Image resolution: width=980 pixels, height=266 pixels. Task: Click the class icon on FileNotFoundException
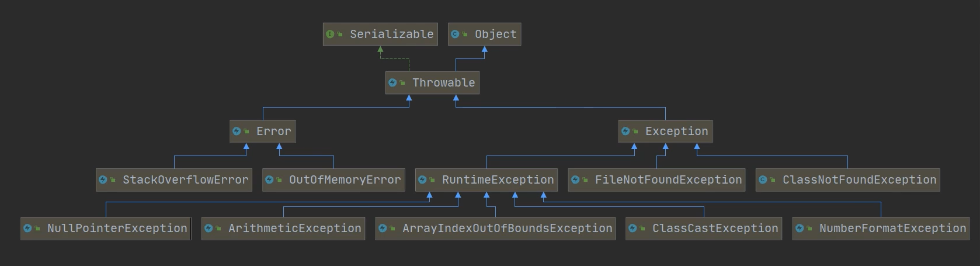575,179
